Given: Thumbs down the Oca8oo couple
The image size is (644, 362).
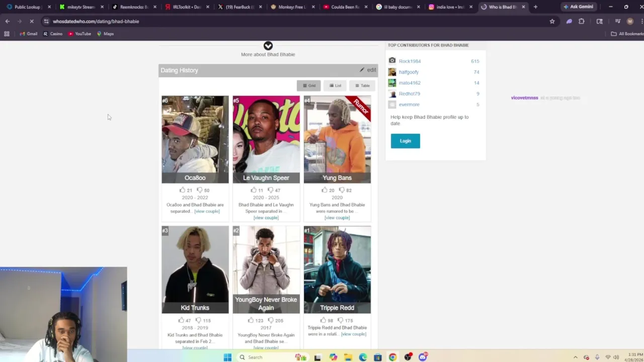Looking at the screenshot, I should coord(199,190).
